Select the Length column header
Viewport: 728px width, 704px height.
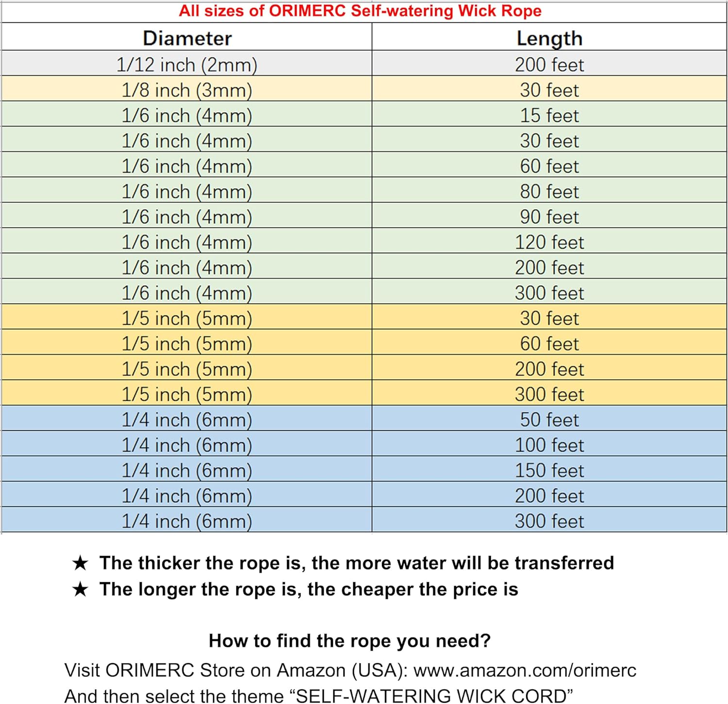click(x=549, y=37)
